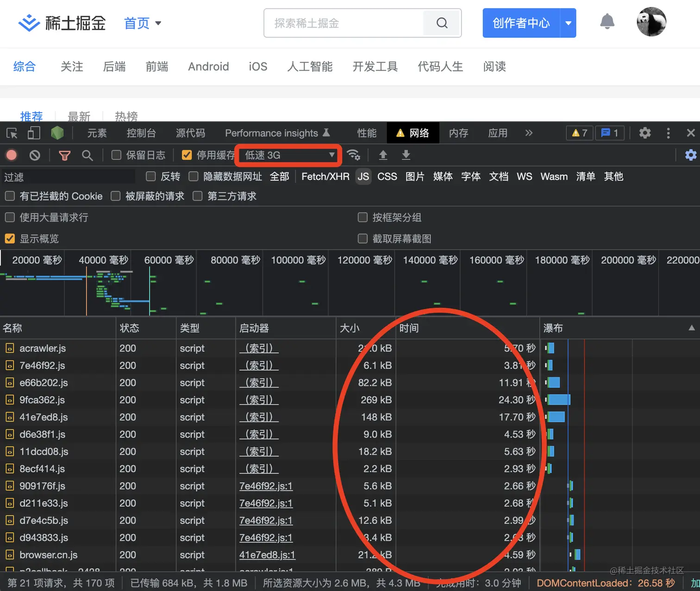This screenshot has width=700, height=591.
Task: Open 索引 initiator link for acrawler.js
Action: [x=259, y=348]
